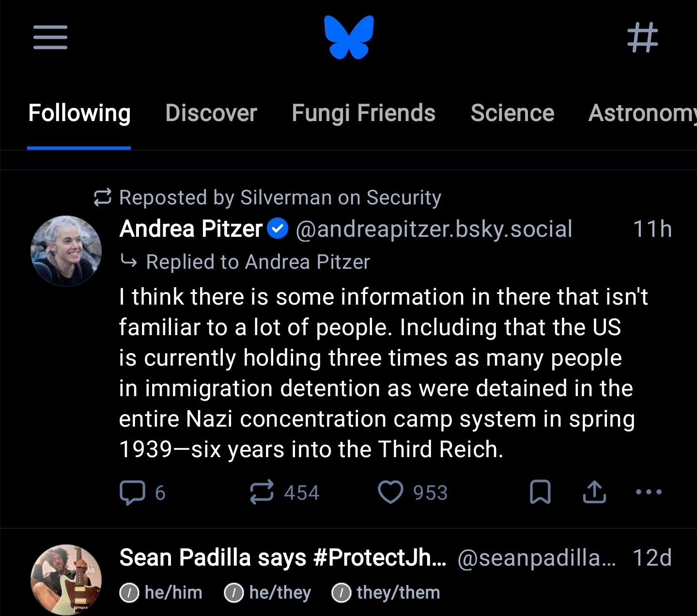This screenshot has height=616, width=697.
Task: Bookmark Andrea Pitzer's post
Action: [540, 493]
